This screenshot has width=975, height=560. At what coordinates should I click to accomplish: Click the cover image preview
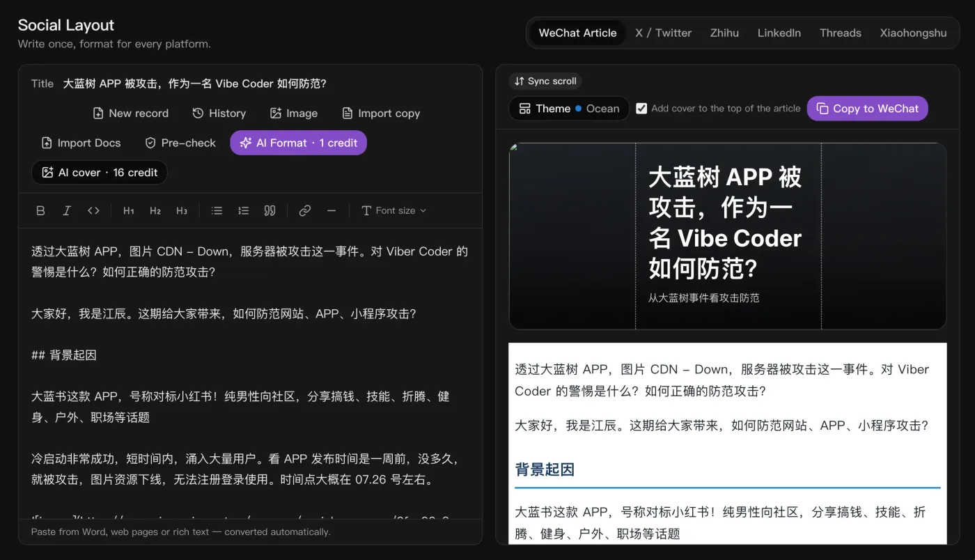(x=728, y=236)
